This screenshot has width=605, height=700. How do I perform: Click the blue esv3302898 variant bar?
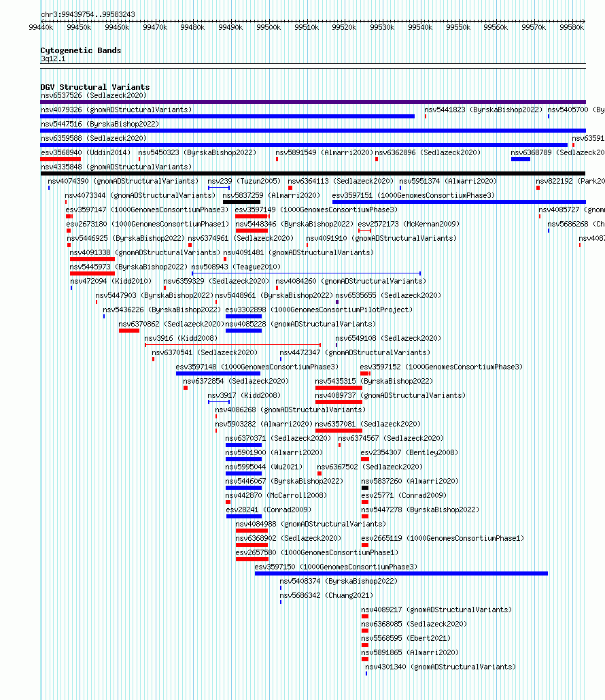click(243, 316)
